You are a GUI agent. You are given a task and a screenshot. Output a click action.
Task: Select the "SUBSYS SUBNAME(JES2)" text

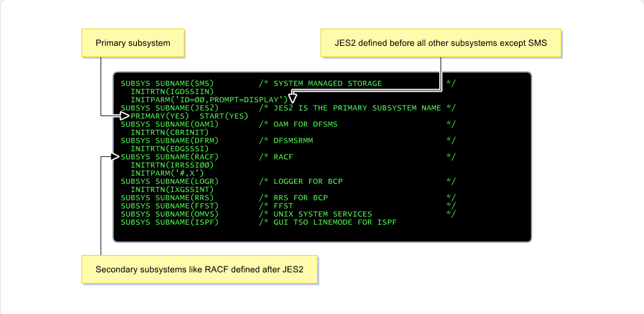(170, 108)
